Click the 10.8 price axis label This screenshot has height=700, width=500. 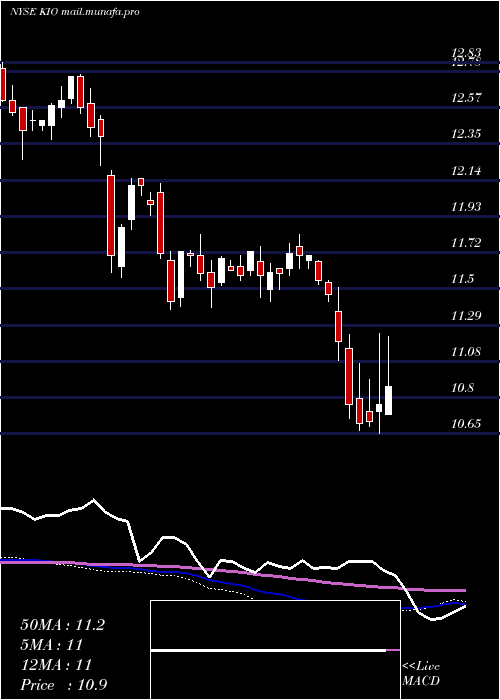(462, 388)
